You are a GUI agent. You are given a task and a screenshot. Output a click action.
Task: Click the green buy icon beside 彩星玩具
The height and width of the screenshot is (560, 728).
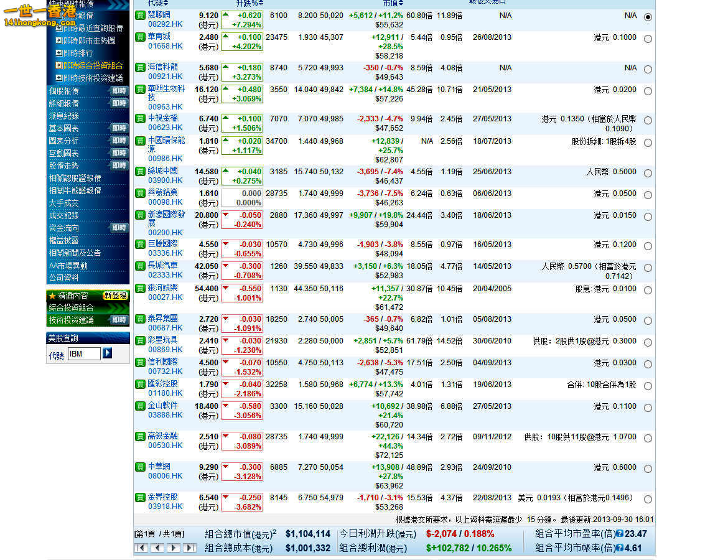point(140,341)
